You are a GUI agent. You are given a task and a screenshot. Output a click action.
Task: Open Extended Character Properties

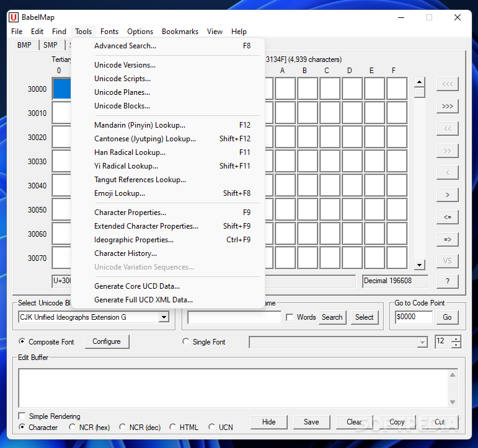coord(167,226)
